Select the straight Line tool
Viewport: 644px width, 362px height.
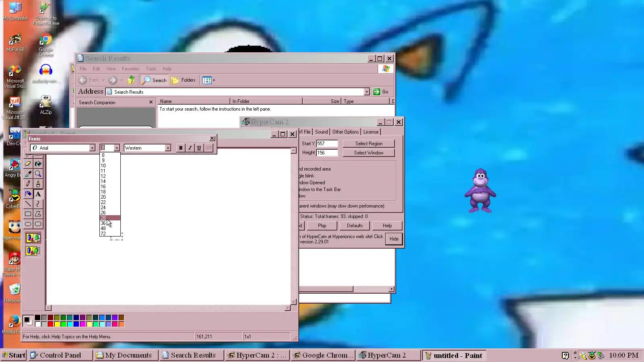pyautogui.click(x=28, y=204)
